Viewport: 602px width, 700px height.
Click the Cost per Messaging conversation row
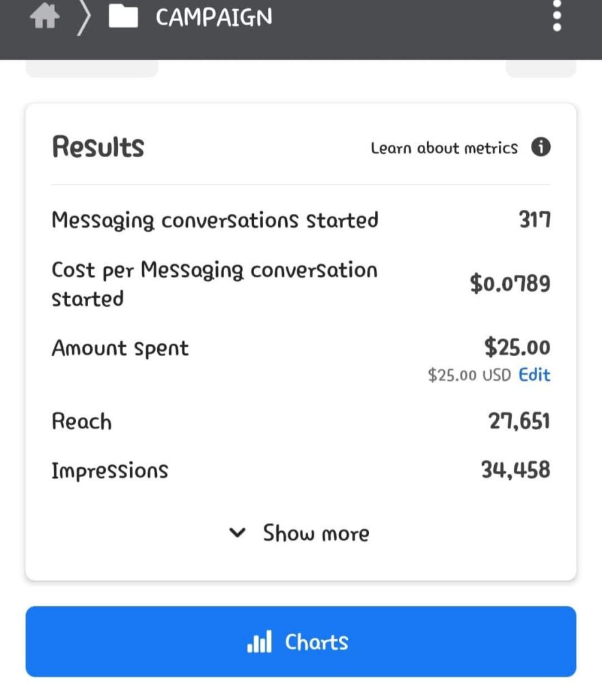(214, 284)
